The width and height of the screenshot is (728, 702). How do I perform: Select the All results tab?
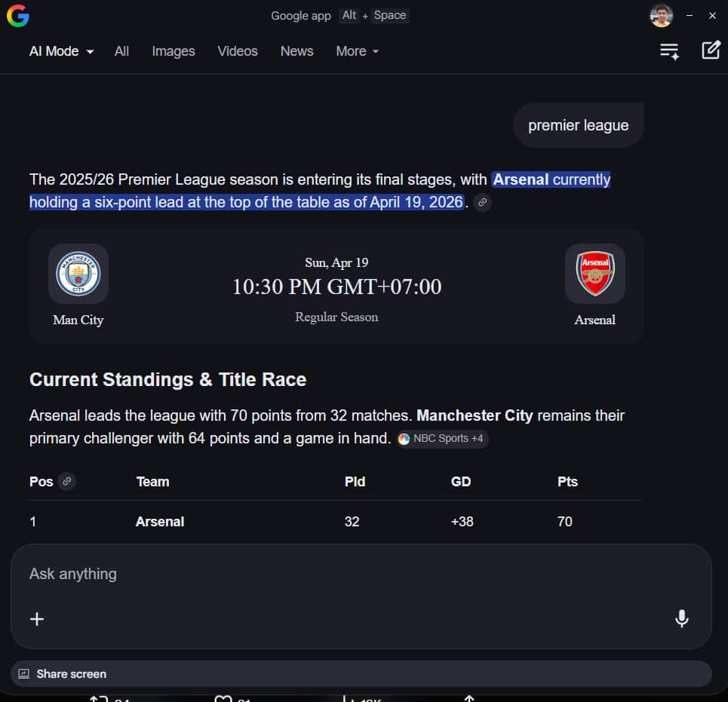pyautogui.click(x=121, y=51)
